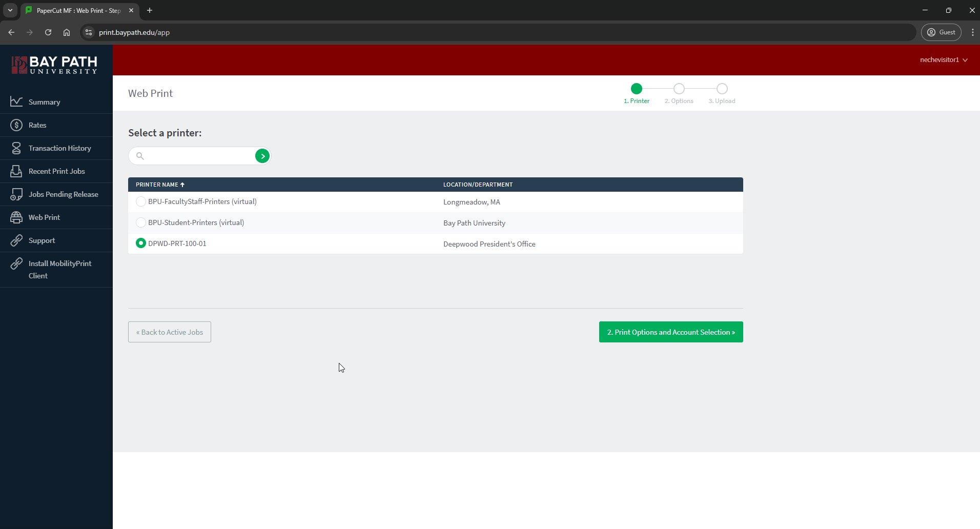Screen dimensions: 980x529
Task: Click the Deepwood President's Office cell
Action: pyautogui.click(x=489, y=244)
